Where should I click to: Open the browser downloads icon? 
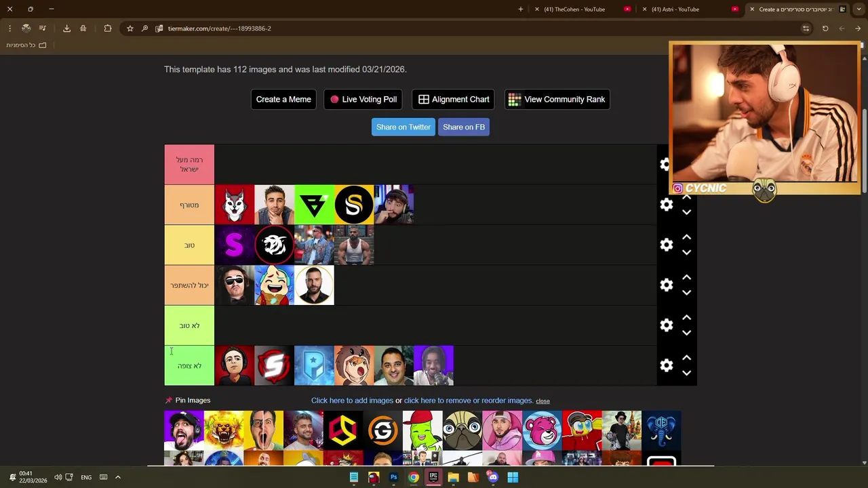click(x=66, y=28)
